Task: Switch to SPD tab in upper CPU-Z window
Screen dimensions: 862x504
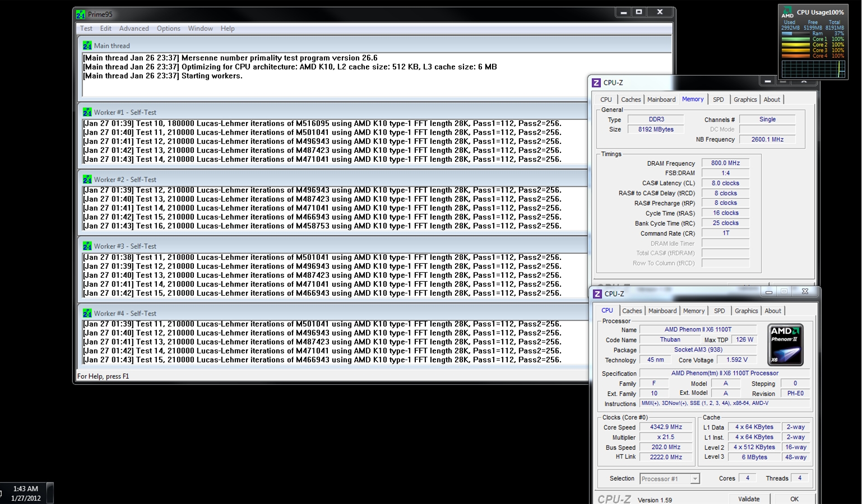Action: [719, 100]
